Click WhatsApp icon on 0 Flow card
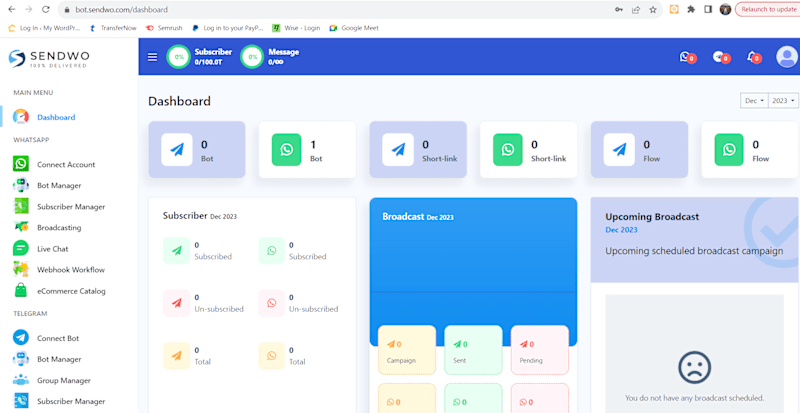 pos(730,150)
